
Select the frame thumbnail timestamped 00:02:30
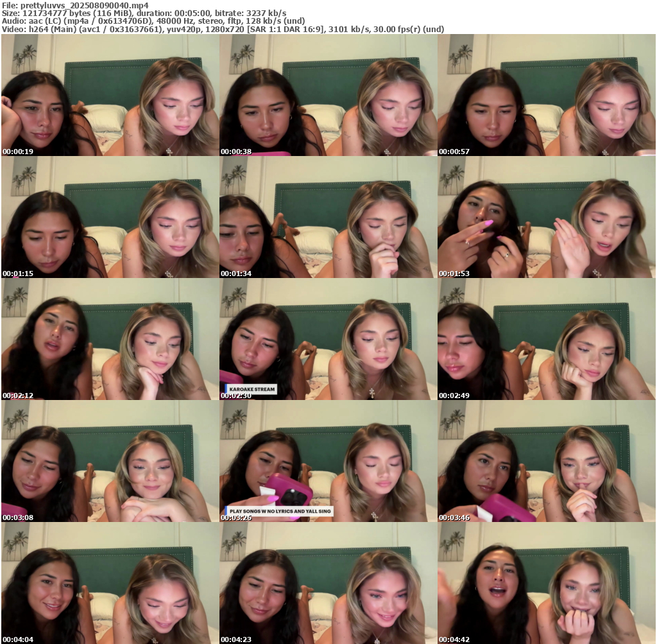[328, 339]
